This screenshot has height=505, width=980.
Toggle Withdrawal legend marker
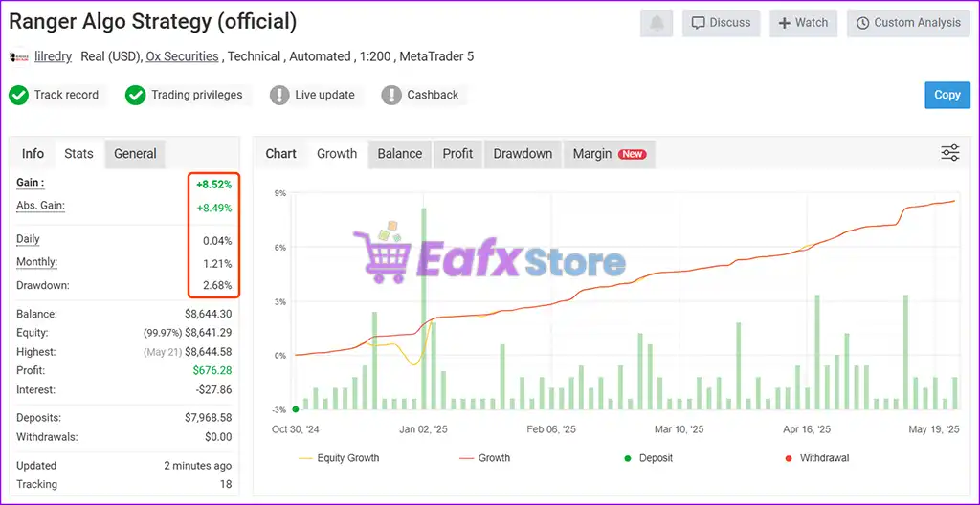[817, 458]
